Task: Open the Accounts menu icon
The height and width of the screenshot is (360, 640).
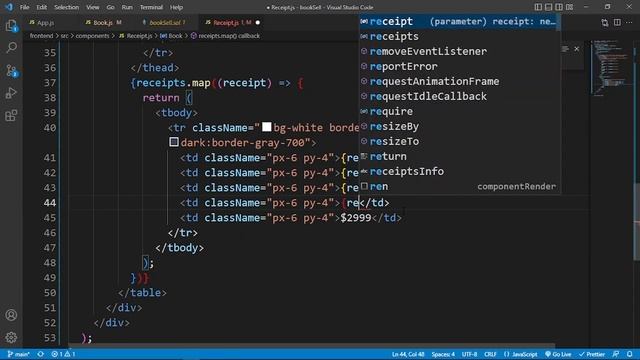Action: tap(11, 315)
